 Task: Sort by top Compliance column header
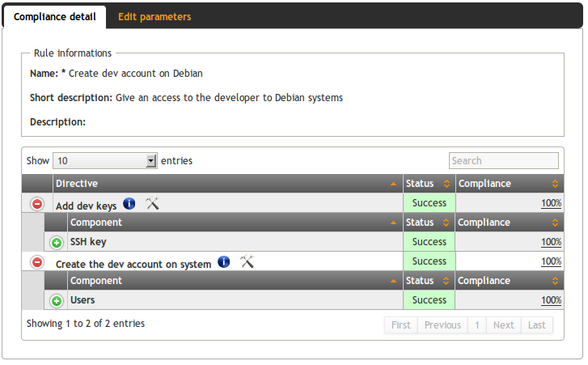tap(509, 184)
